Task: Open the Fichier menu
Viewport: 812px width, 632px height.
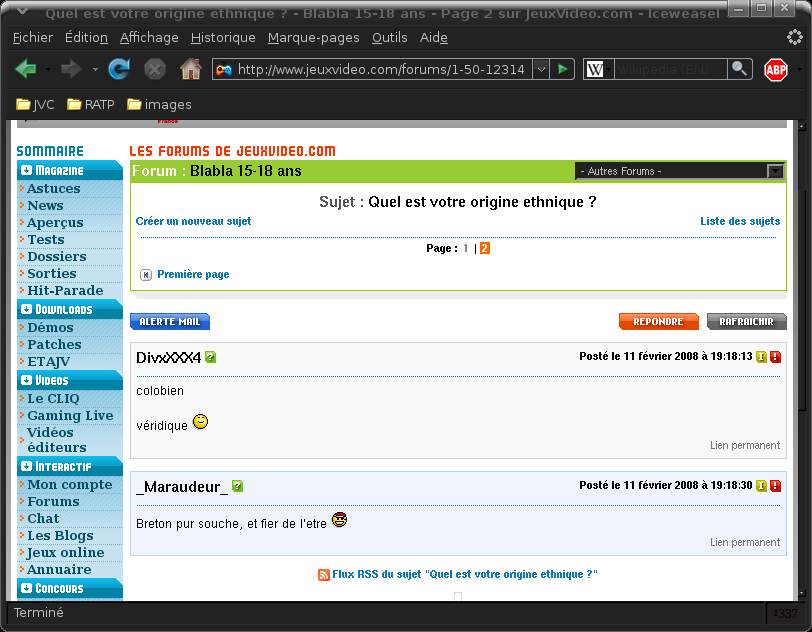Action: pos(33,38)
